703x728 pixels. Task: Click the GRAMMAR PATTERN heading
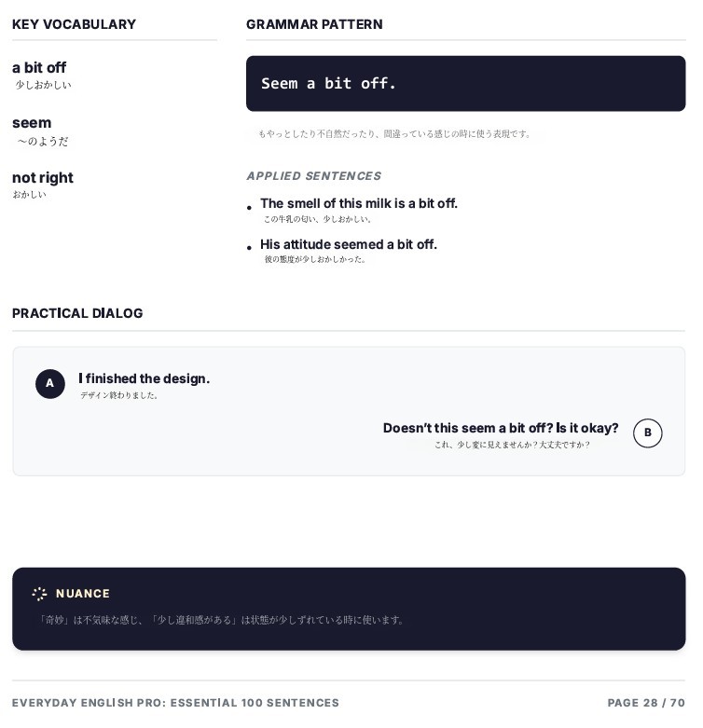click(314, 24)
